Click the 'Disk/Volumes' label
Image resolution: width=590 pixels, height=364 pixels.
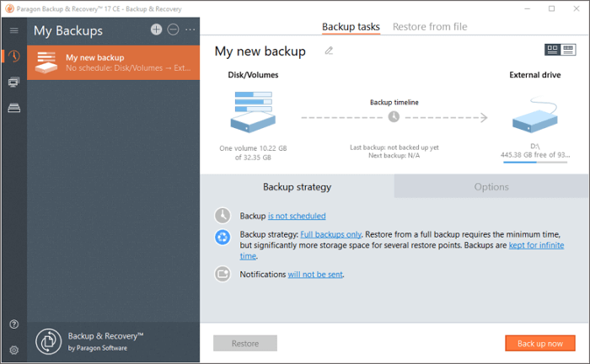click(253, 75)
